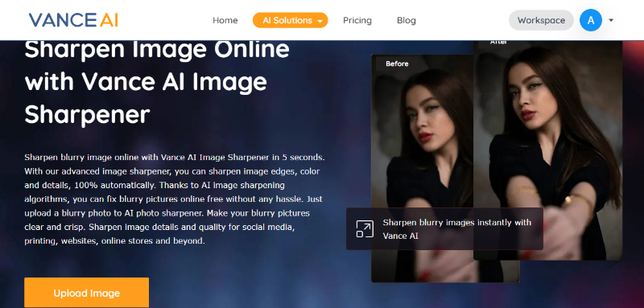Viewport: 644px width, 308px height.
Task: Open the Workspace button
Action: pyautogui.click(x=541, y=20)
